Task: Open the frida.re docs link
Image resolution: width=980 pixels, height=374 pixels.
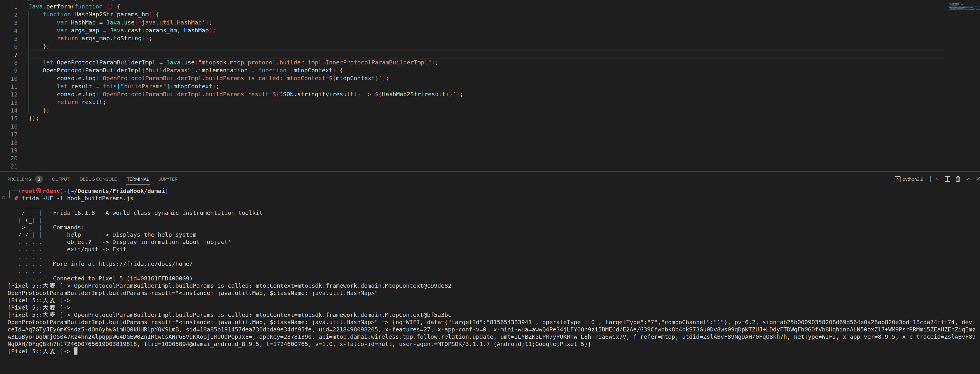Action: point(145,264)
